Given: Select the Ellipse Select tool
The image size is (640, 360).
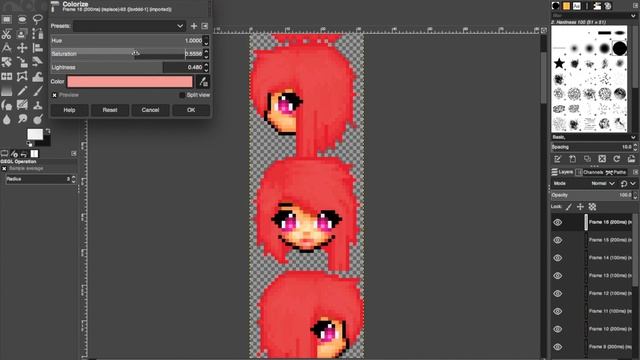Looking at the screenshot, I should [x=22, y=19].
